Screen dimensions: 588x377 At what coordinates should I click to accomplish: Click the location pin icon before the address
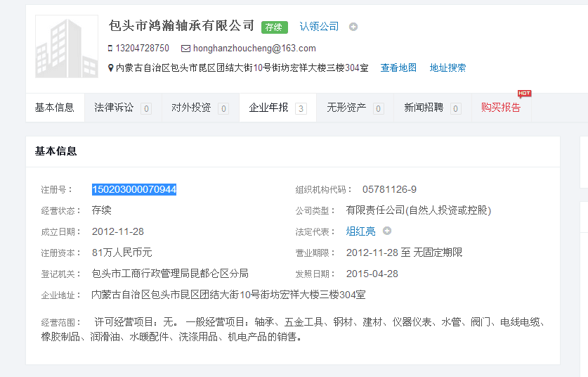click(110, 68)
